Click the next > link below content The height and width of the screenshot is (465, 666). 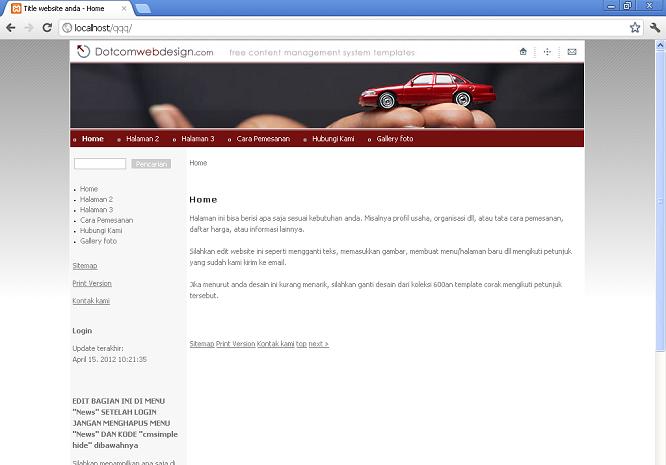click(319, 344)
